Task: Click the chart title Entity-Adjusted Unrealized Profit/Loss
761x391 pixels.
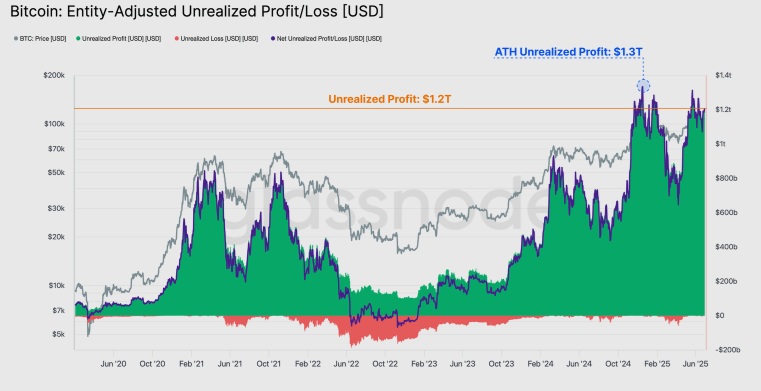Action: point(197,12)
